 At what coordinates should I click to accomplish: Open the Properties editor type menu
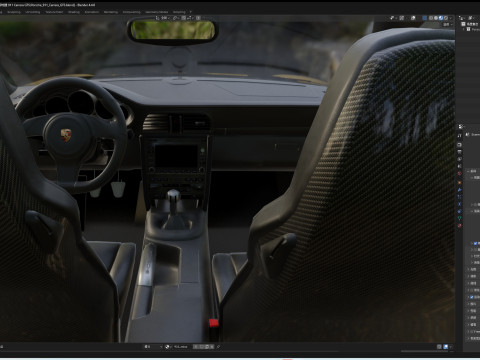462,127
